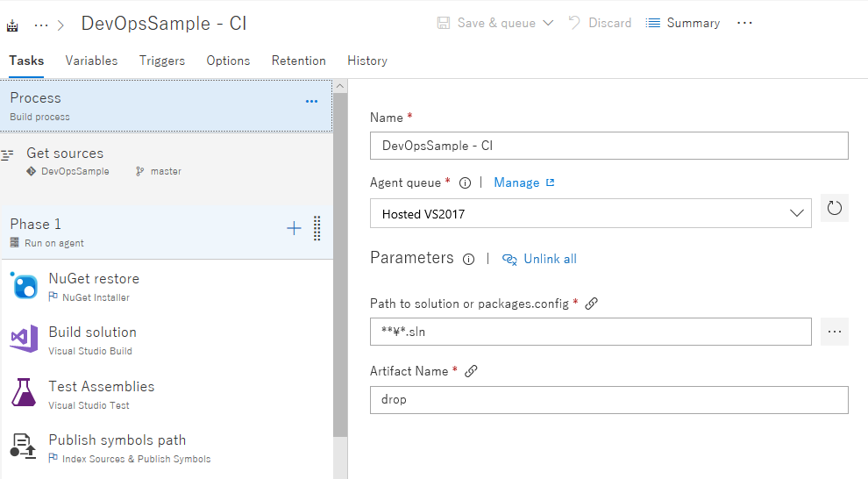
Task: Switch to the Variables tab
Action: (91, 61)
